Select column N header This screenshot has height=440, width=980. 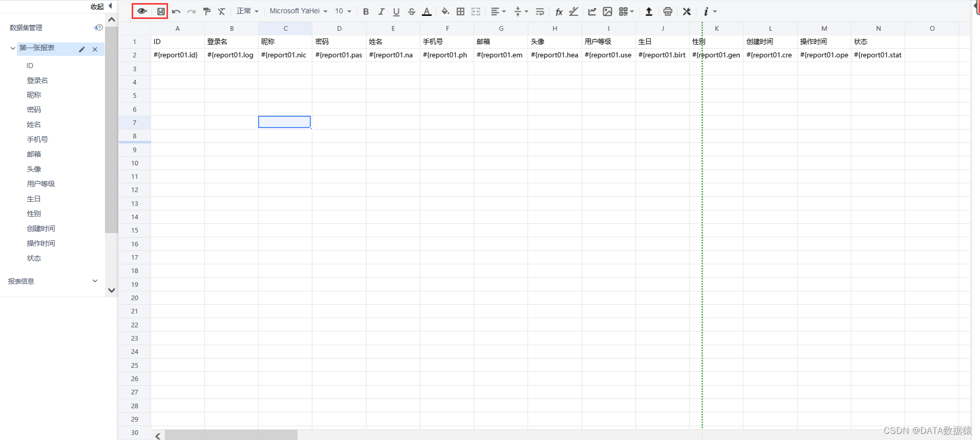pyautogui.click(x=878, y=28)
